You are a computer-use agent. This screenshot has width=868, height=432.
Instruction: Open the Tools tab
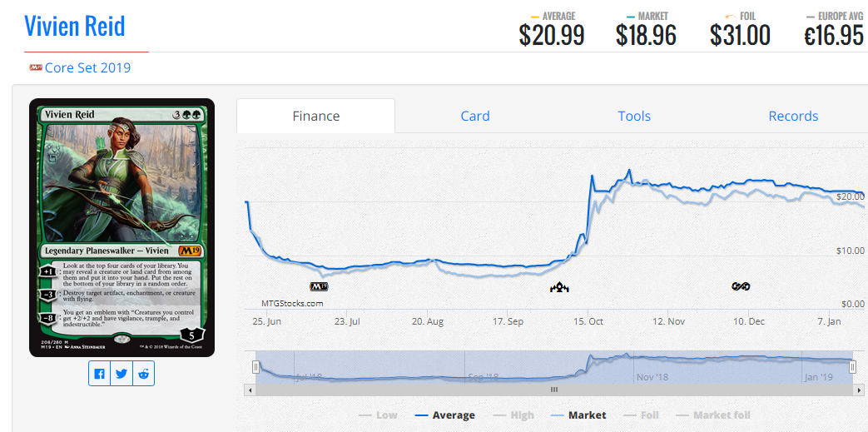tap(634, 116)
